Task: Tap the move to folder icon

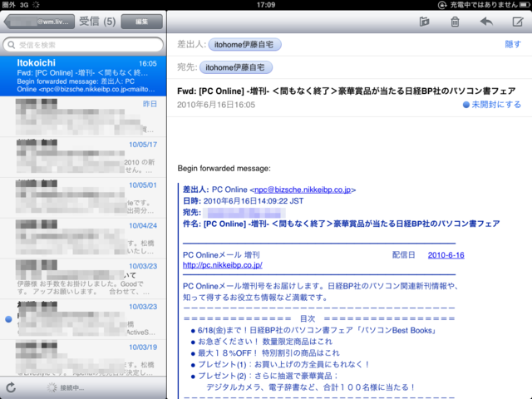Action: (424, 22)
